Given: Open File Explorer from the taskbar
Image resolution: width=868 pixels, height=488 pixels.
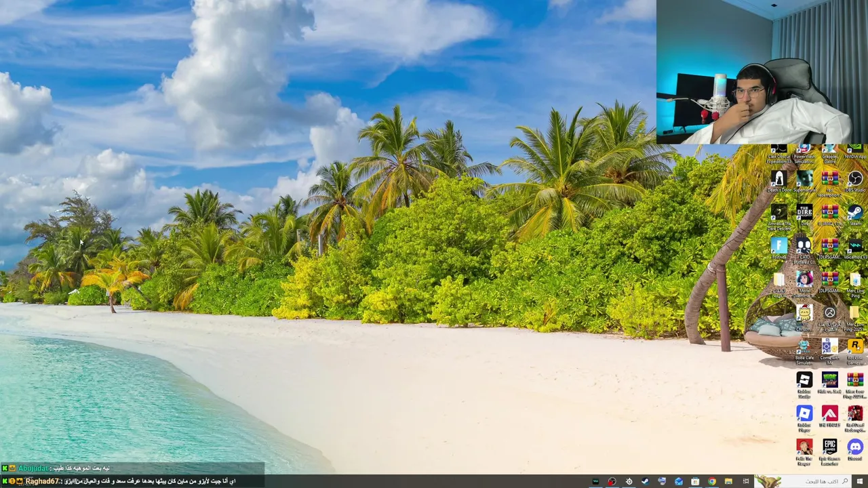Looking at the screenshot, I should (x=728, y=481).
